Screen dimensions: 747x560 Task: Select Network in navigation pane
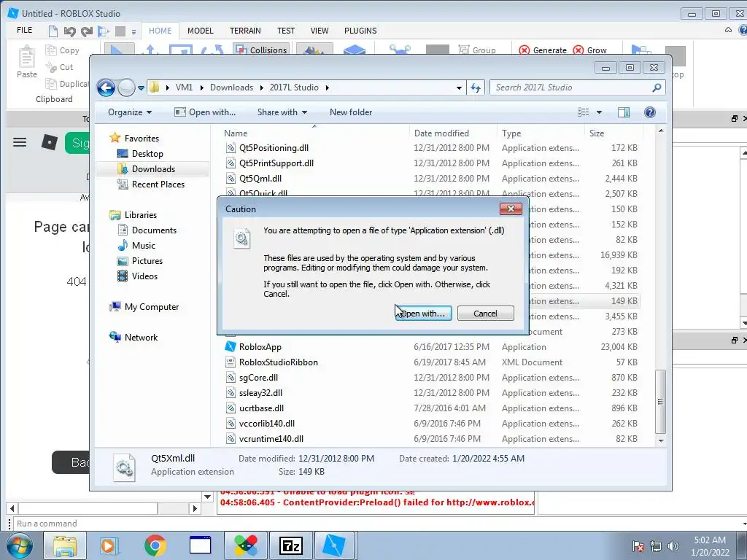[141, 337]
